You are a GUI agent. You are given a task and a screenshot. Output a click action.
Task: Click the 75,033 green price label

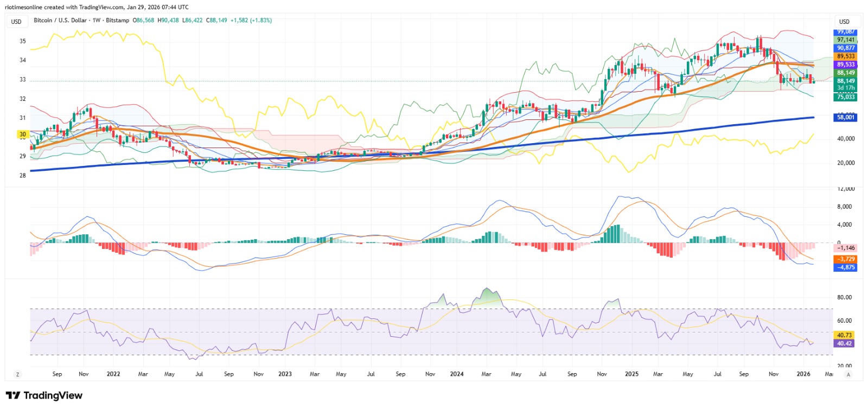click(845, 97)
